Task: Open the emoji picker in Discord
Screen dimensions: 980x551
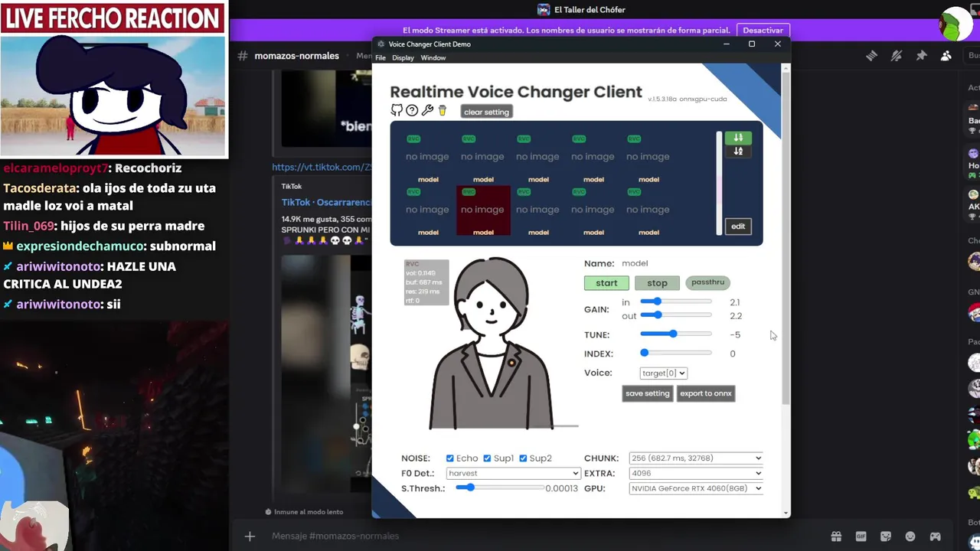Action: [910, 536]
